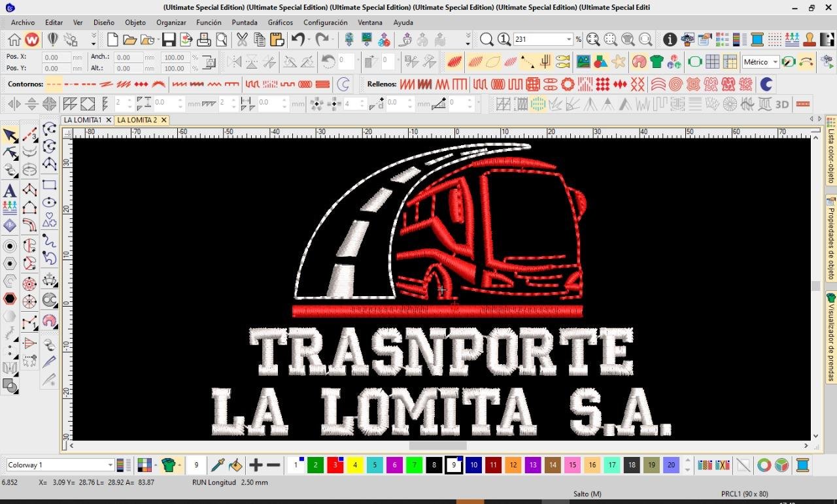Toggle the TrueView stitch display
The width and height of the screenshot is (837, 504).
pyautogui.click(x=639, y=62)
